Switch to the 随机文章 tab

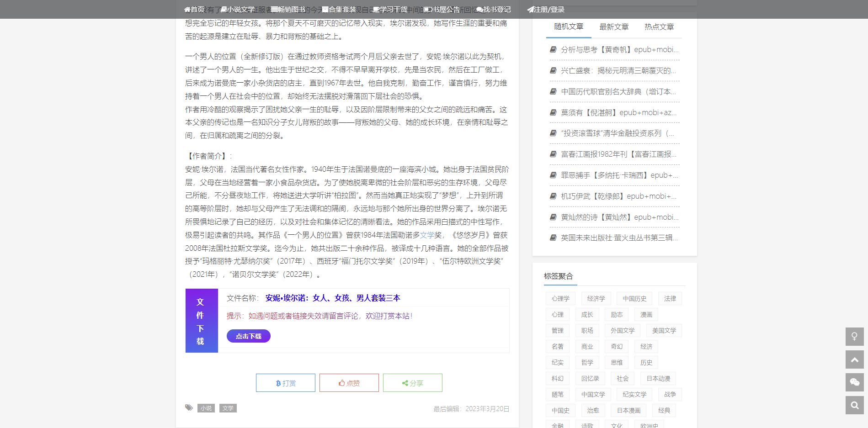[569, 26]
